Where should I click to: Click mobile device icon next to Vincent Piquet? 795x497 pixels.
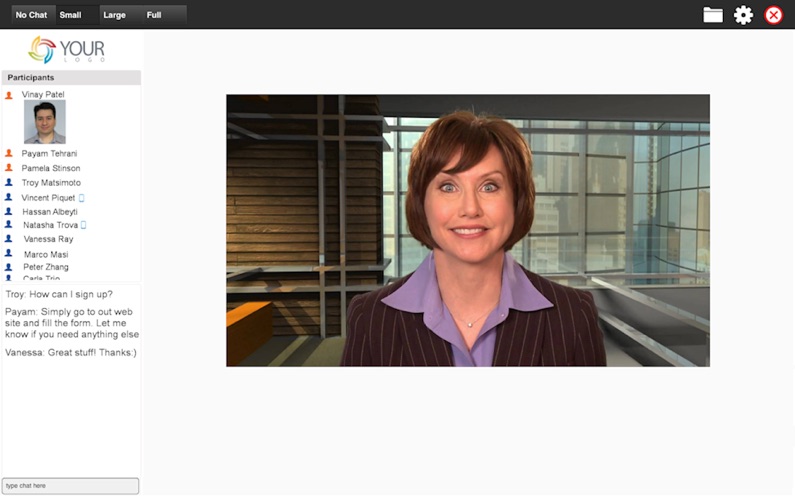[81, 198]
